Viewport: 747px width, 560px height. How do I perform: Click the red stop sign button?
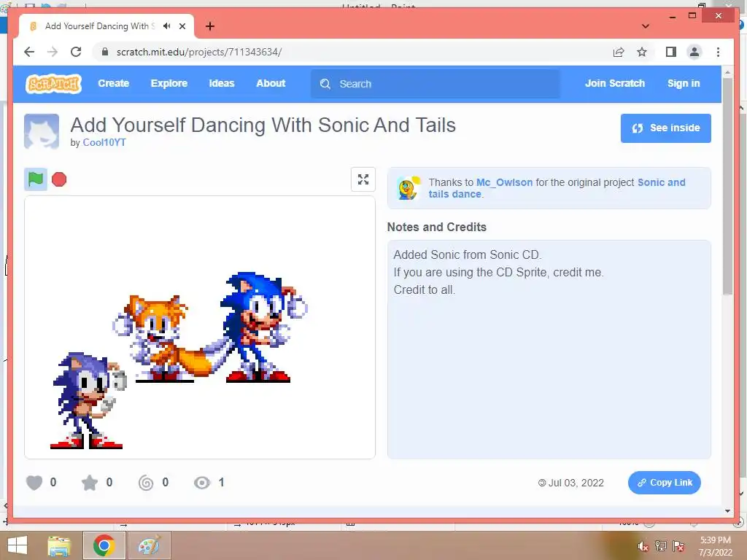(x=59, y=179)
